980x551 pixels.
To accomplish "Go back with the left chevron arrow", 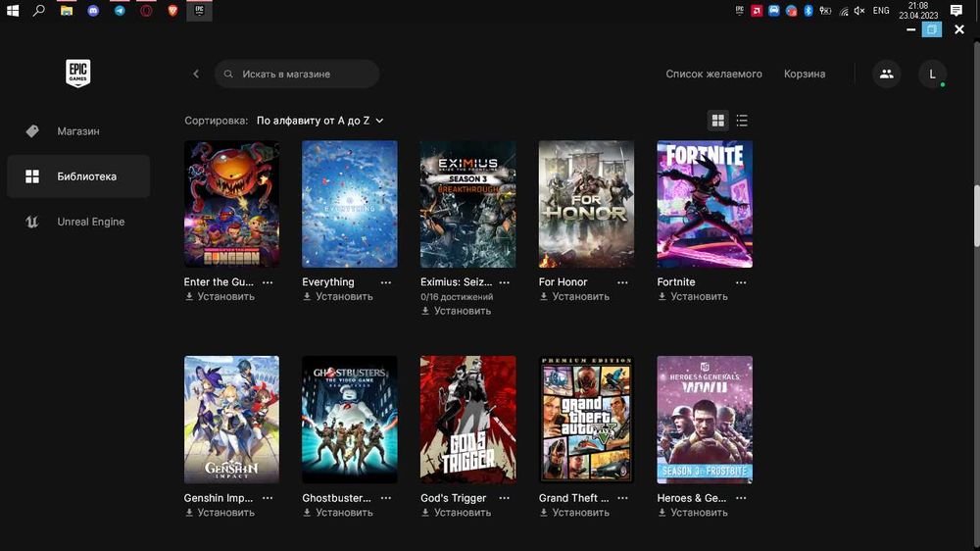I will 196,74.
